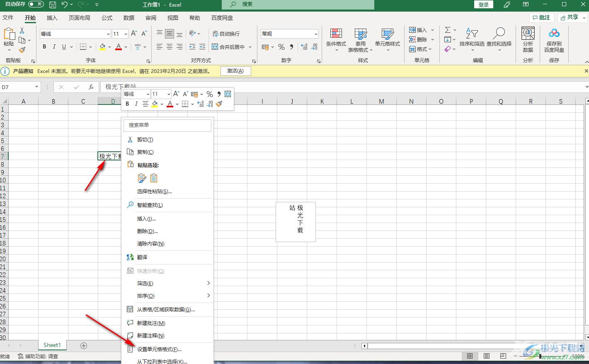
Task: Click Sort and Filter icon in ribbon
Action: 472,33
